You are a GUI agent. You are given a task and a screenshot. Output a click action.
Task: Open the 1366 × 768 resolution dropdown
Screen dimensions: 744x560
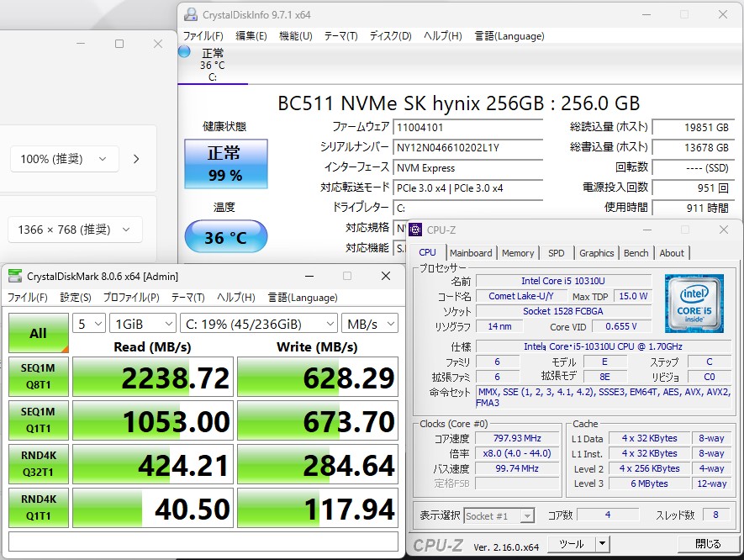coord(75,230)
